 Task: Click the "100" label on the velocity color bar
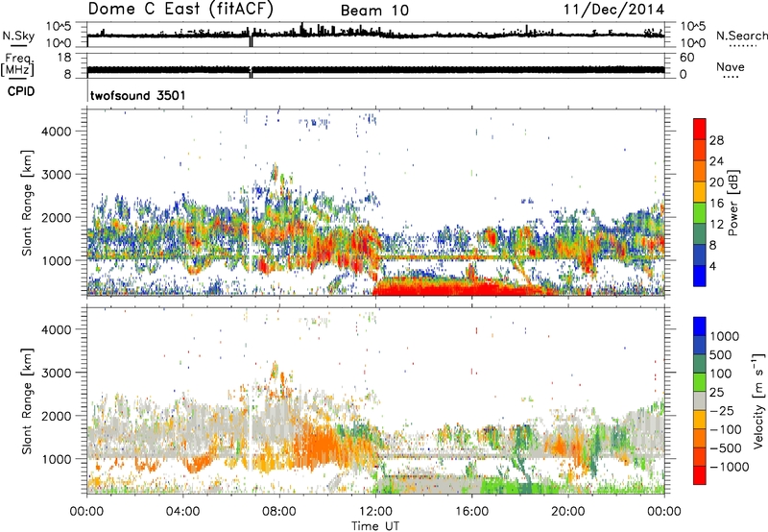pyautogui.click(x=719, y=374)
